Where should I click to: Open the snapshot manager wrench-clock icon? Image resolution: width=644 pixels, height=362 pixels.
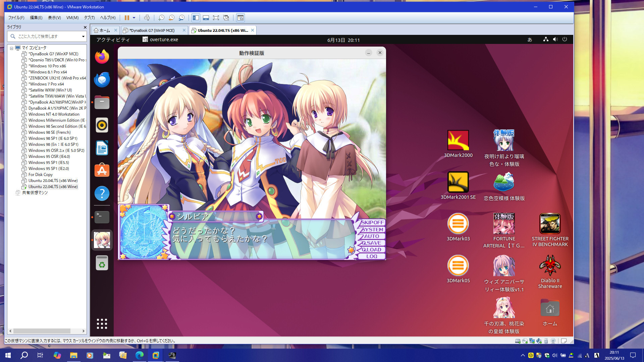pyautogui.click(x=181, y=18)
